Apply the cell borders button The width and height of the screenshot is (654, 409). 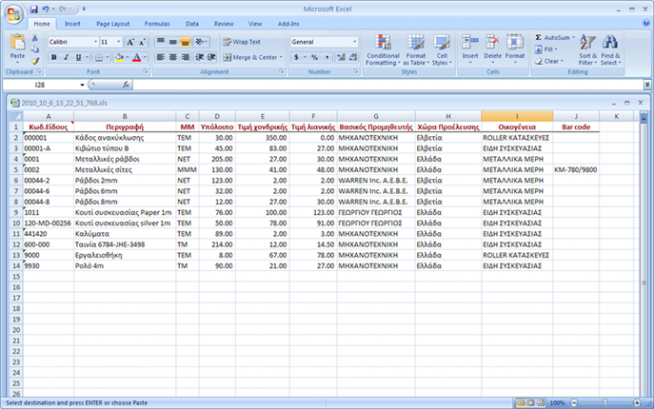point(99,57)
